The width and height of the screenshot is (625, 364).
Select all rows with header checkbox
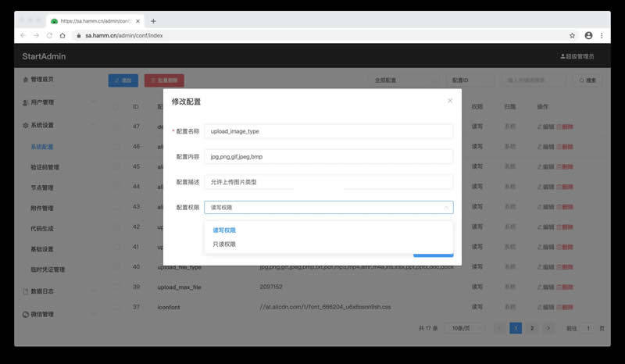tap(116, 106)
